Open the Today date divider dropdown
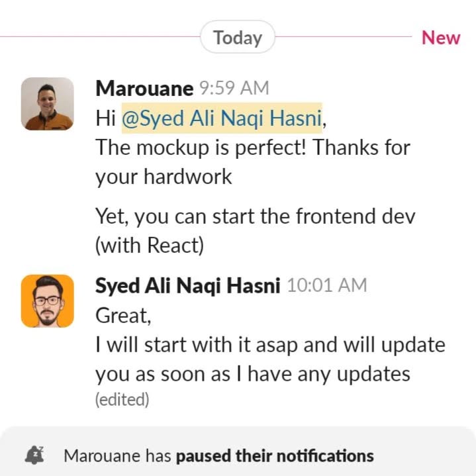The height and width of the screenshot is (476, 476). 238,37
